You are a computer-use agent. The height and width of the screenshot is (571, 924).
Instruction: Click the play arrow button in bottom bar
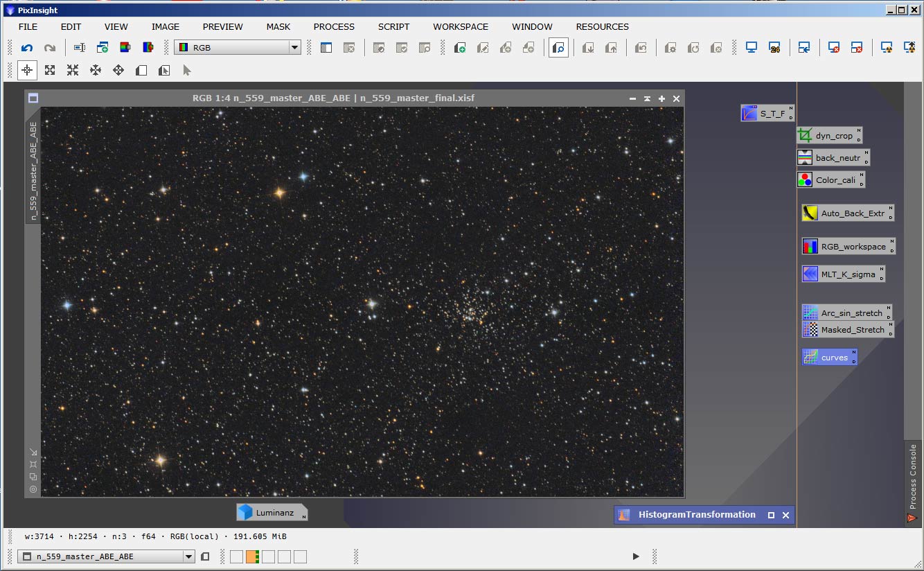[x=636, y=556]
